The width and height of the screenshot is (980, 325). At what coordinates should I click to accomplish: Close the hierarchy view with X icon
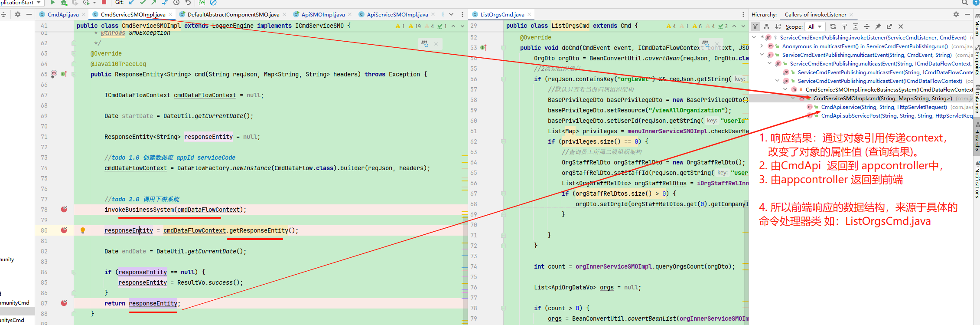point(900,26)
